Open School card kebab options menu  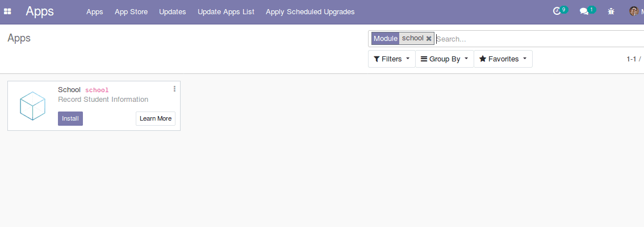(x=174, y=89)
